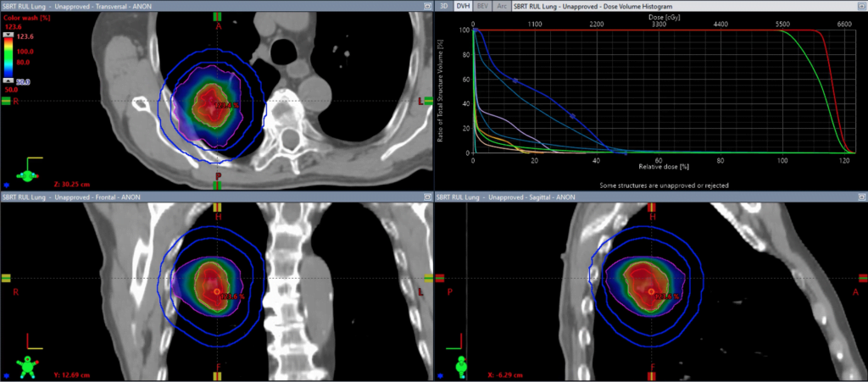This screenshot has height=382, width=868.
Task: Grab the anterior plane handle in Transversal view
Action: [217, 17]
